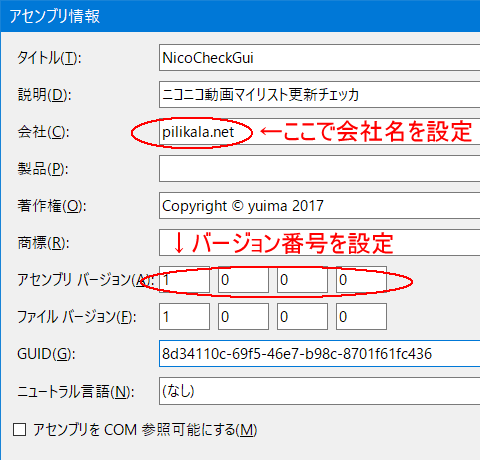This screenshot has height=460, width=480.
Task: Click the アセンブリ情報 dialog title bar
Action: [x=240, y=16]
